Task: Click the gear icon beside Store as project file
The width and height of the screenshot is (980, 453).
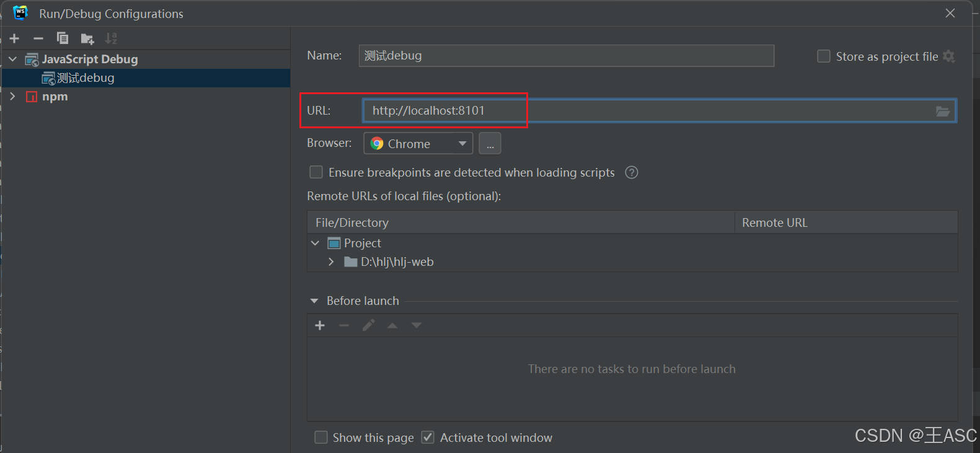Action: coord(949,56)
